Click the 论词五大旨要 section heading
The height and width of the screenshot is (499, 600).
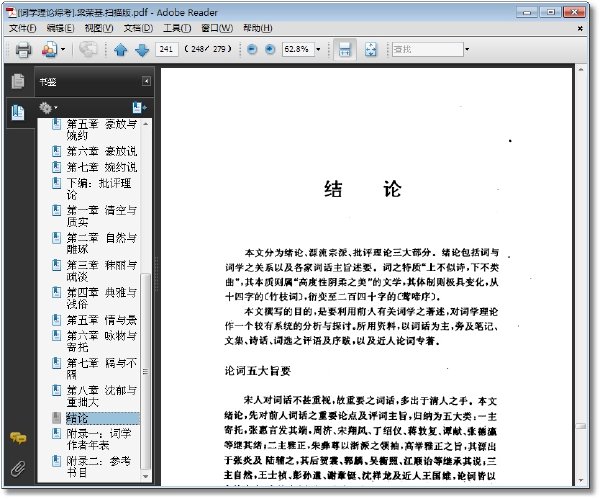(258, 370)
